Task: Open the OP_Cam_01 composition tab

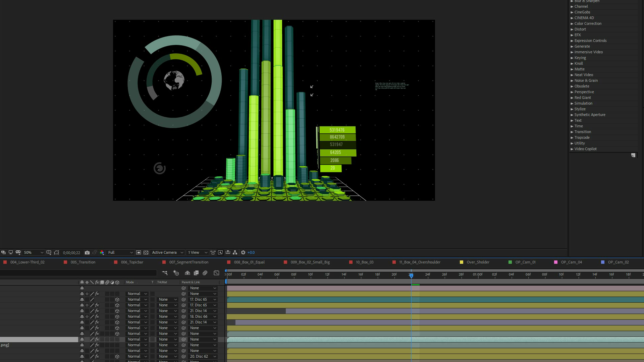Action: 525,262
